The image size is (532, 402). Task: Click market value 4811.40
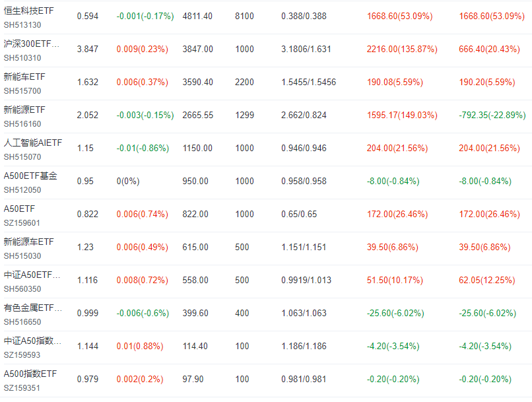(x=197, y=17)
